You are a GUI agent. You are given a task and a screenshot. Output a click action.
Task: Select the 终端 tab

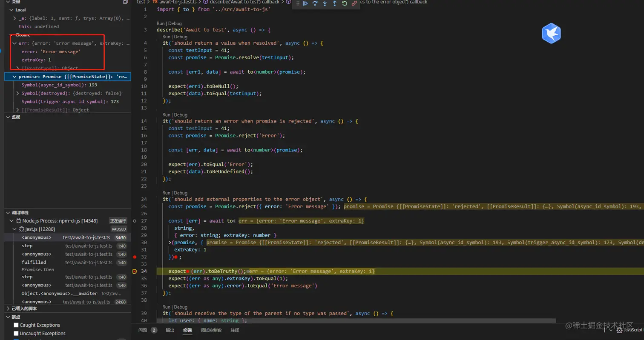pyautogui.click(x=187, y=330)
